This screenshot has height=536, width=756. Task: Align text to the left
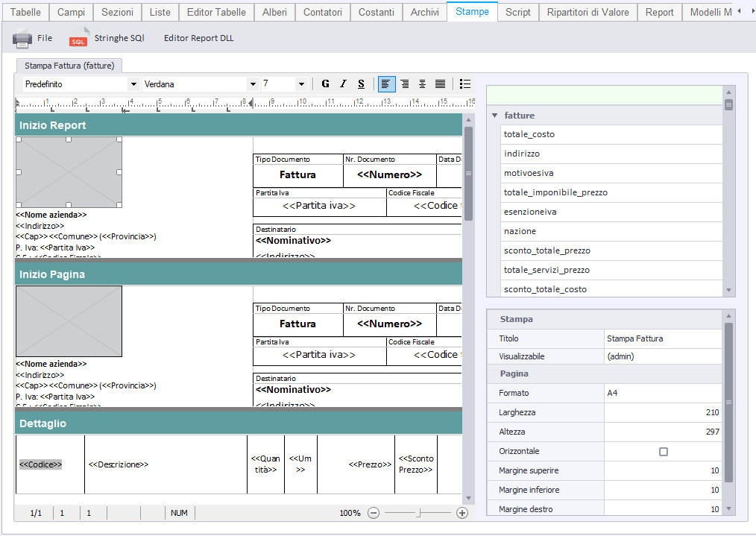386,84
